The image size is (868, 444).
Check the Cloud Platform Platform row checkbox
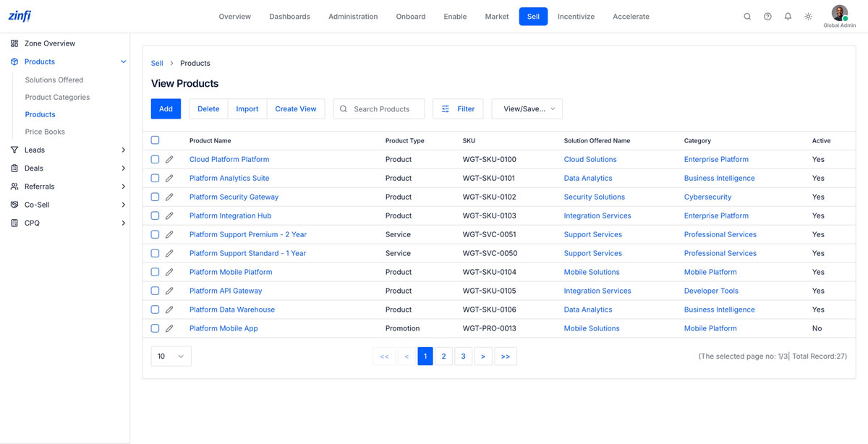click(155, 159)
